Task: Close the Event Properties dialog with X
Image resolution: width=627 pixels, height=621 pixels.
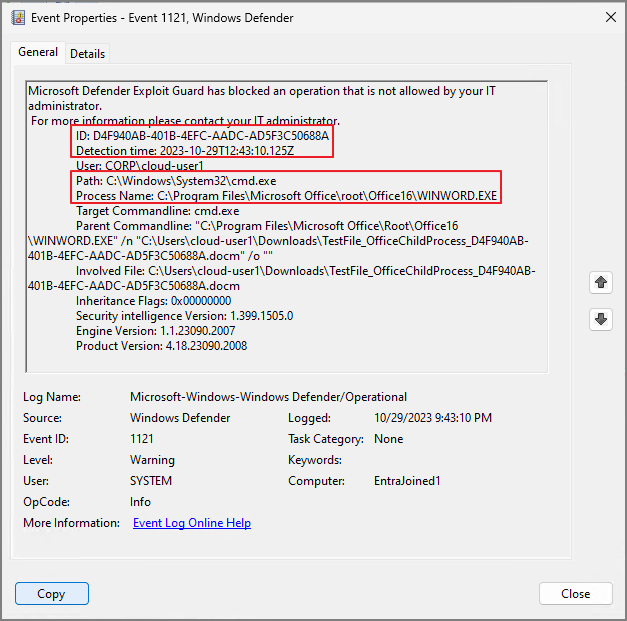Action: coord(611,17)
